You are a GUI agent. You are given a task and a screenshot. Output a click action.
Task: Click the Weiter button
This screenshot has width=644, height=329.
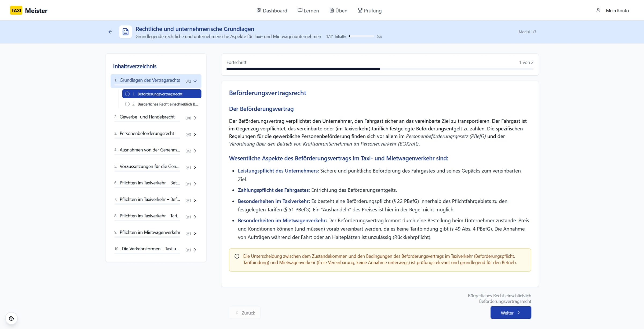click(x=510, y=313)
